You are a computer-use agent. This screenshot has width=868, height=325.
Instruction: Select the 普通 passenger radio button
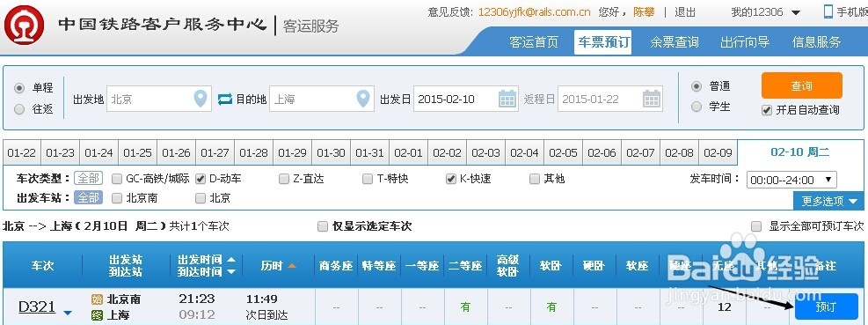(697, 86)
